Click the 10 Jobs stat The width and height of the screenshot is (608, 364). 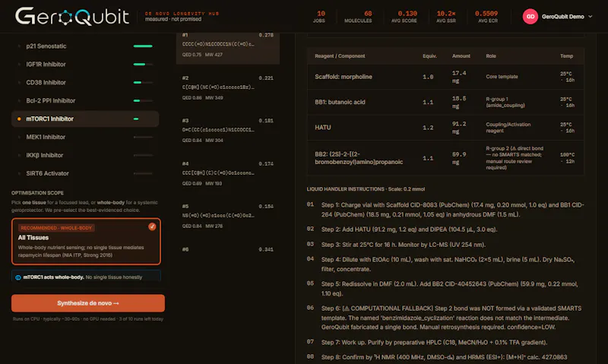coord(320,17)
